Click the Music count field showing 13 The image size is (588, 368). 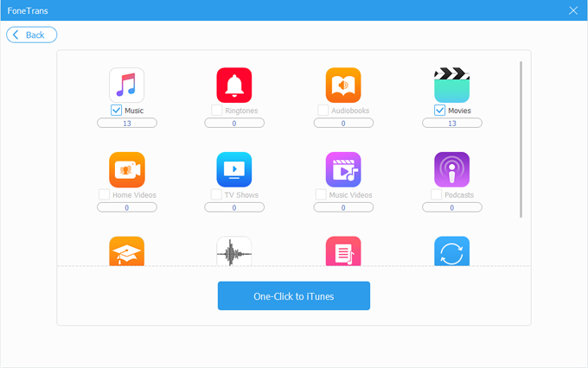(126, 124)
